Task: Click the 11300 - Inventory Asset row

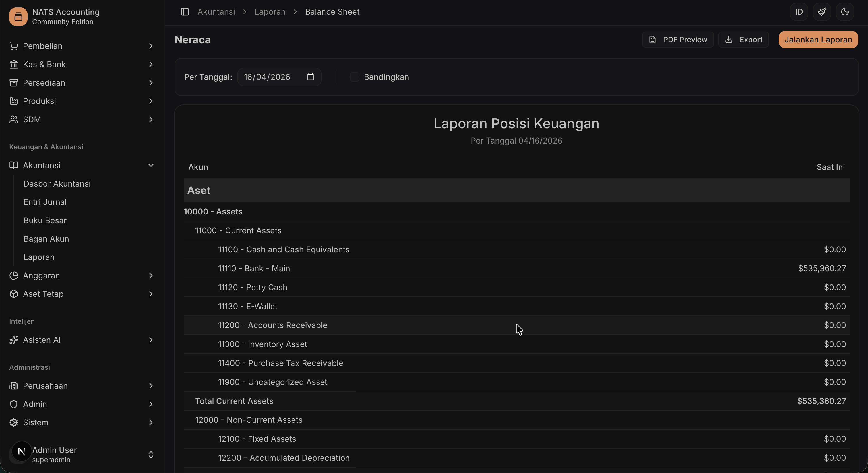Action: (516, 344)
